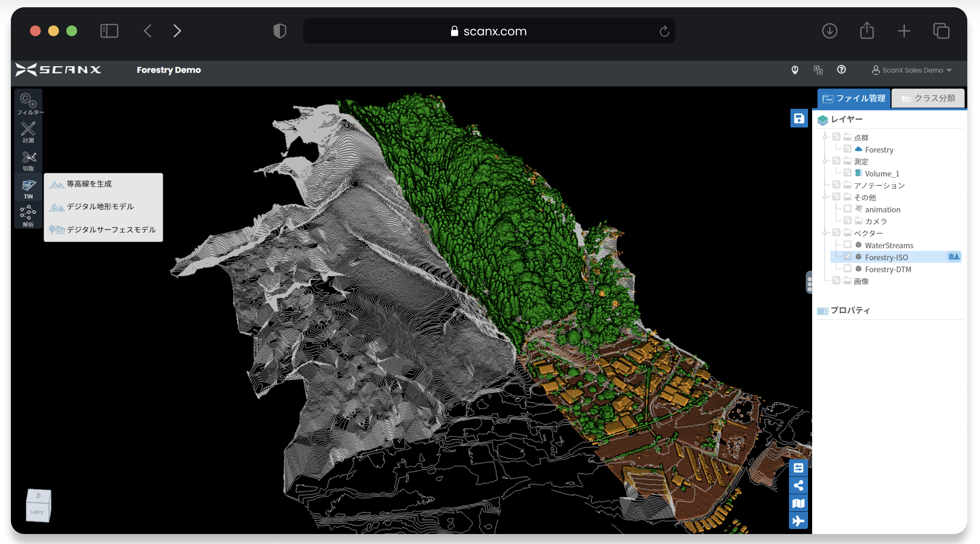Click the blue save floppy icon

799,119
